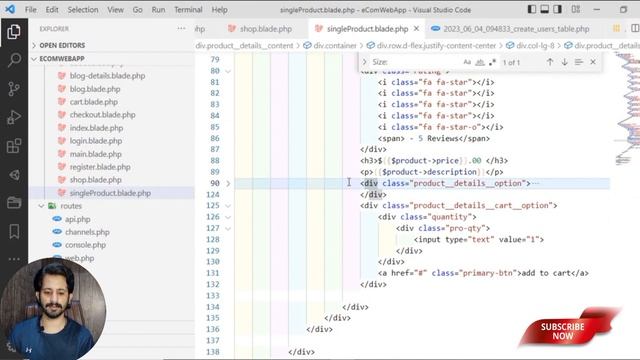Image resolution: width=640 pixels, height=360 pixels.
Task: Toggle Use Regular Expression in find widget
Action: pyautogui.click(x=492, y=62)
